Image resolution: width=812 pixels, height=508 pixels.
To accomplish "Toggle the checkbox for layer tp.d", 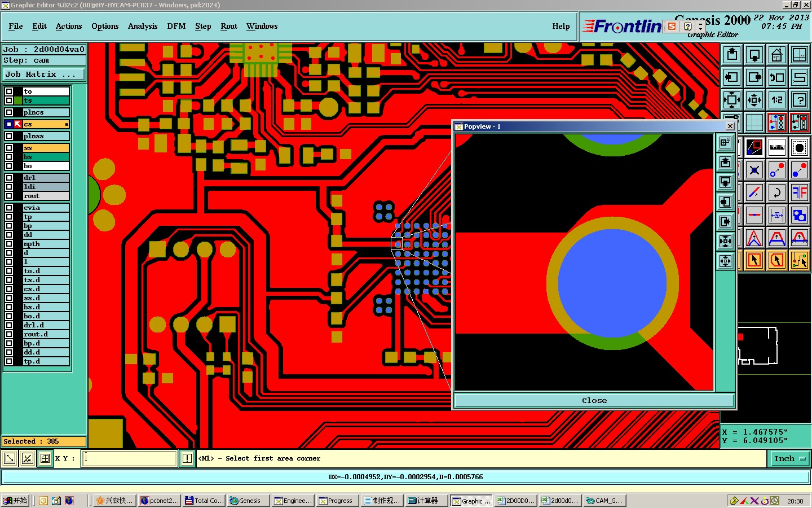I will [x=9, y=361].
